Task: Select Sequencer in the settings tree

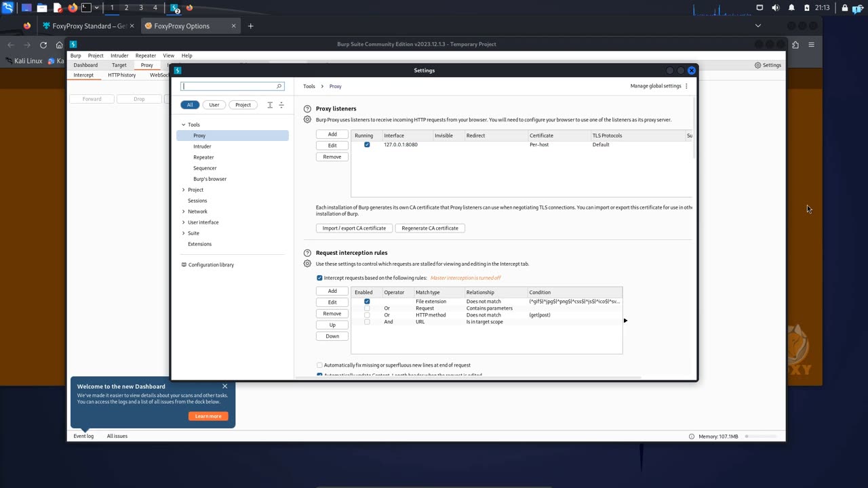Action: click(x=205, y=168)
